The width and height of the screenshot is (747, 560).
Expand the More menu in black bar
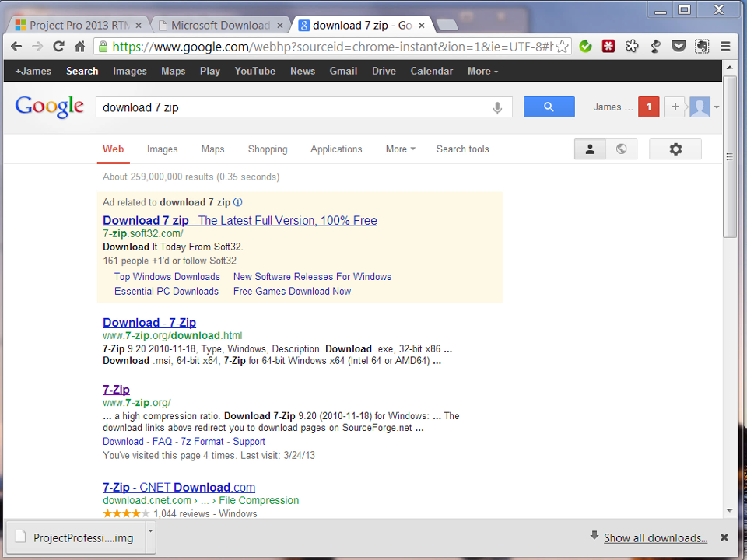482,71
